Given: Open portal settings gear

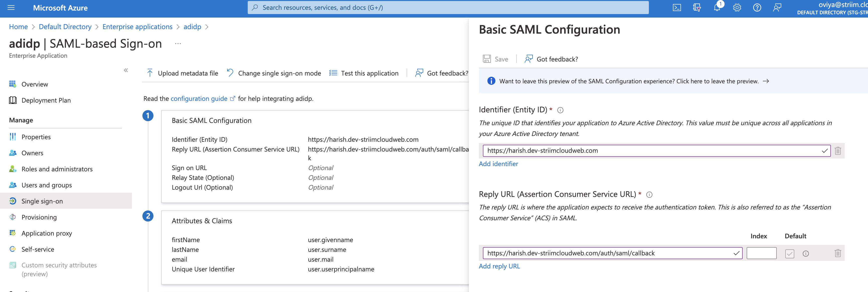Looking at the screenshot, I should click(737, 8).
